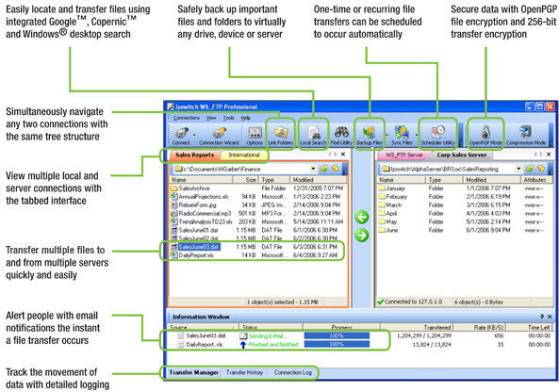
Task: Open the Help menu
Action: point(246,118)
